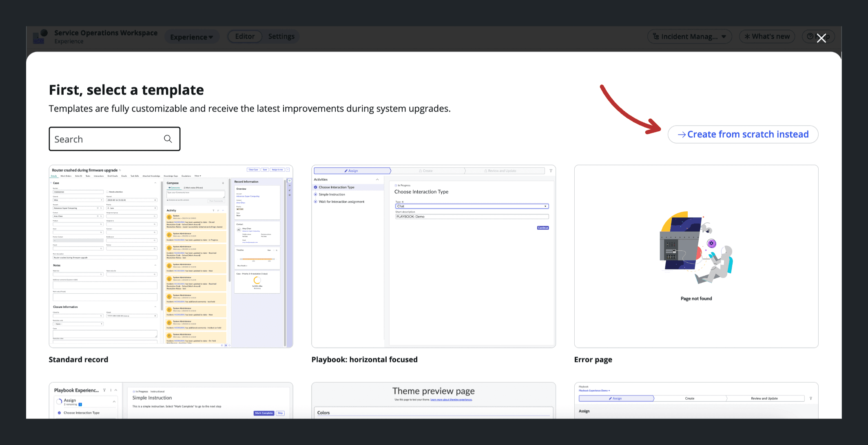
Task: Close the template selection dialog
Action: coord(821,38)
